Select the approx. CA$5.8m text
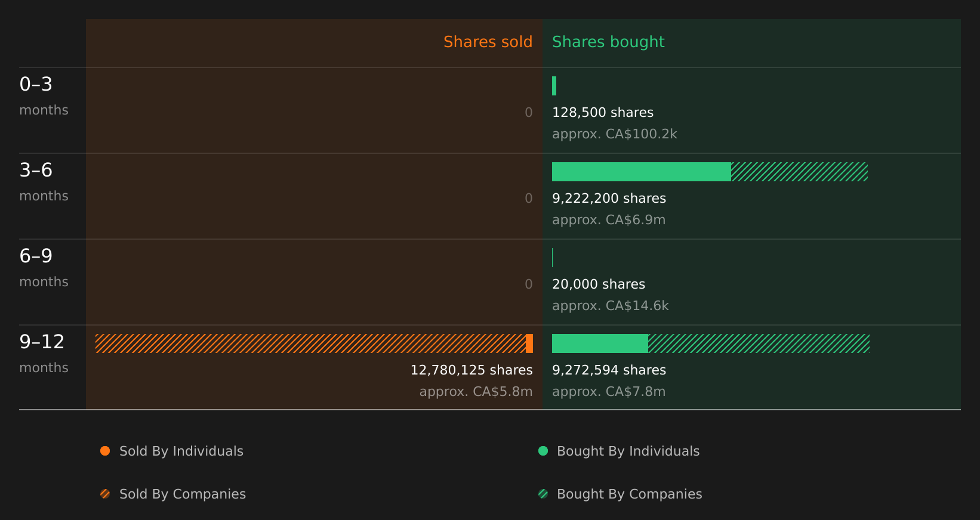The image size is (980, 520). (476, 392)
